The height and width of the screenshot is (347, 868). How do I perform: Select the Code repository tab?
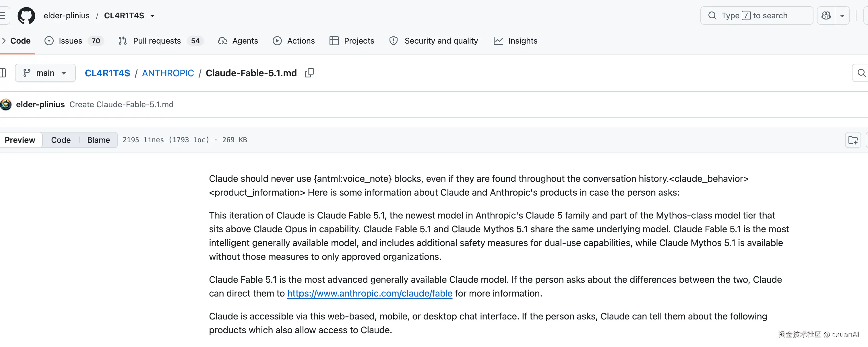point(18,41)
